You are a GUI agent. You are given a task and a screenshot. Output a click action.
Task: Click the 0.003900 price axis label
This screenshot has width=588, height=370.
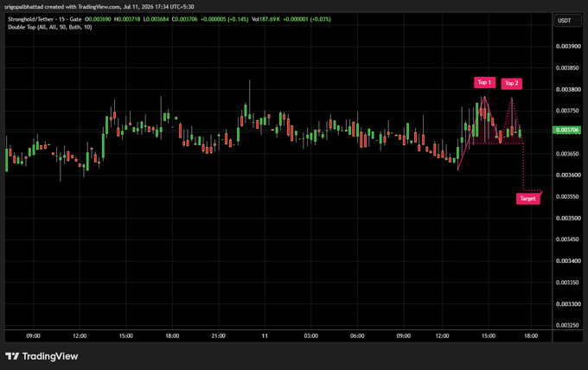[x=568, y=46]
